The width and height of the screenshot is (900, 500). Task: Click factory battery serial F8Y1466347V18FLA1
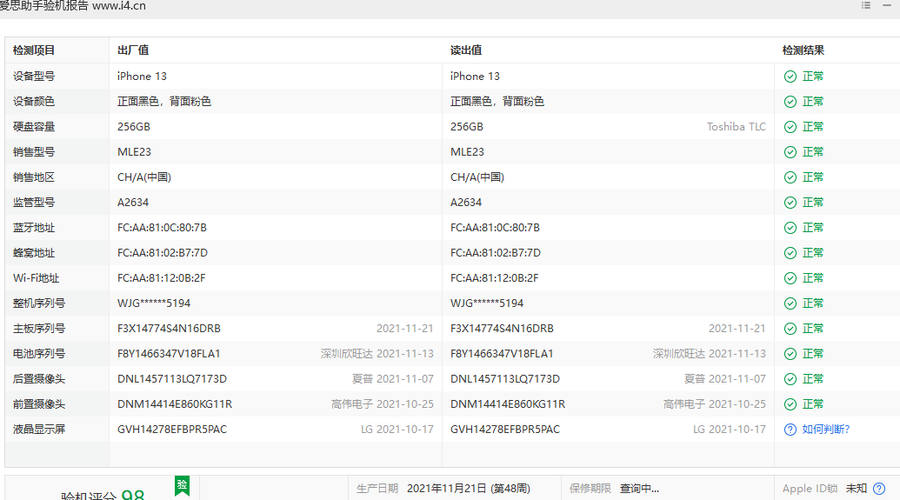pyautogui.click(x=169, y=354)
